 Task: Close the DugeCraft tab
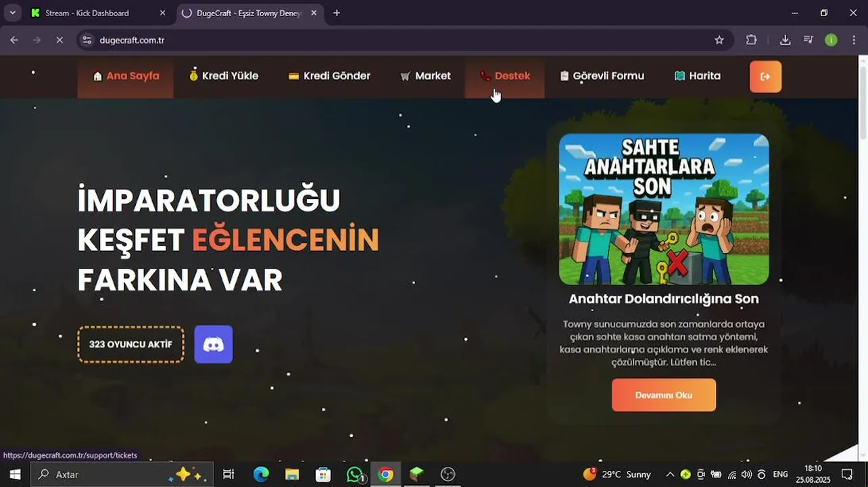314,13
